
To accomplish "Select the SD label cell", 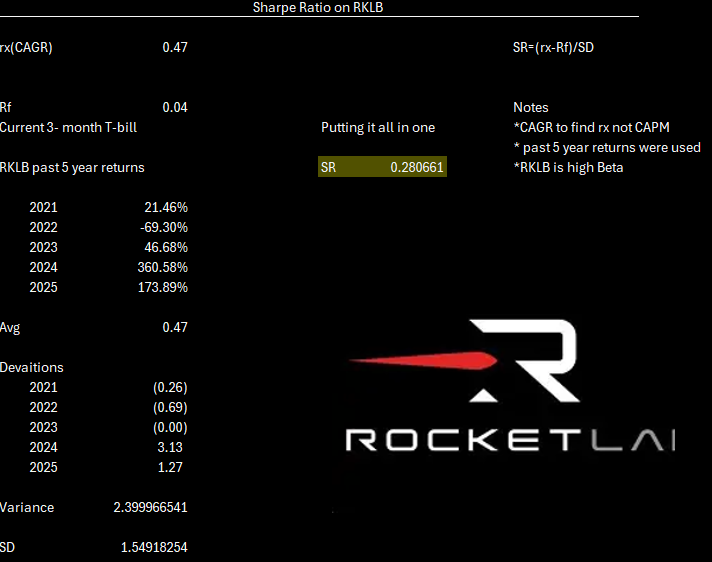I will [7, 547].
